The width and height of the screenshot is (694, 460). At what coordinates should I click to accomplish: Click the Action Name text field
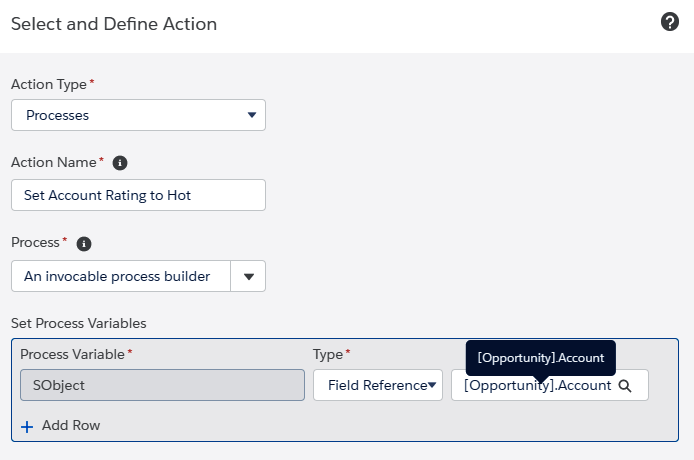coord(139,195)
